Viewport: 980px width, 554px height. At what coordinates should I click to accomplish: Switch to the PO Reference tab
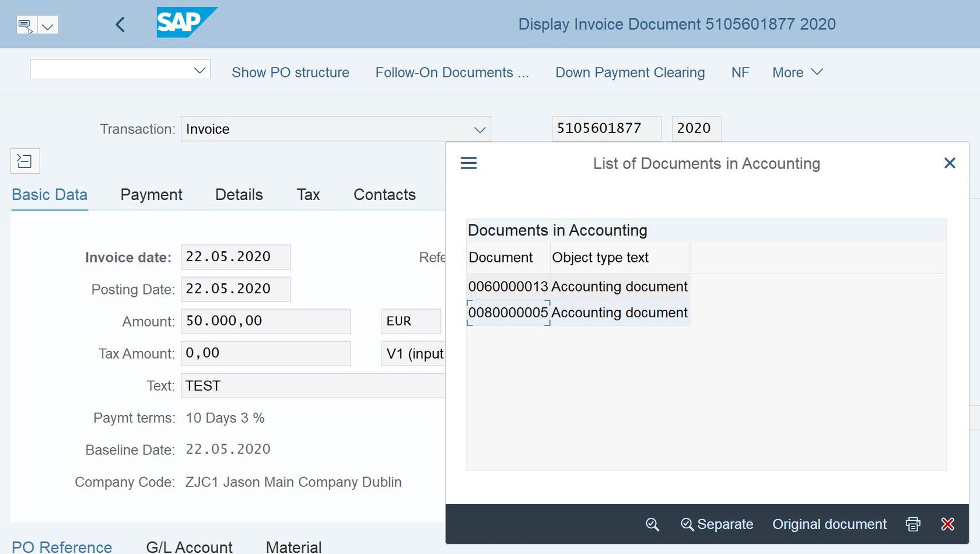click(x=62, y=547)
